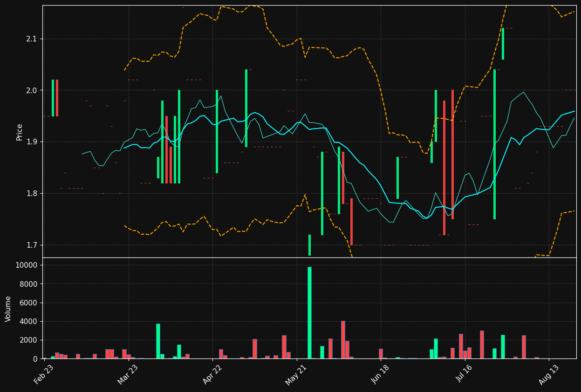Click the tallest green volume bar near May 21
581x392 pixels.
coord(309,313)
